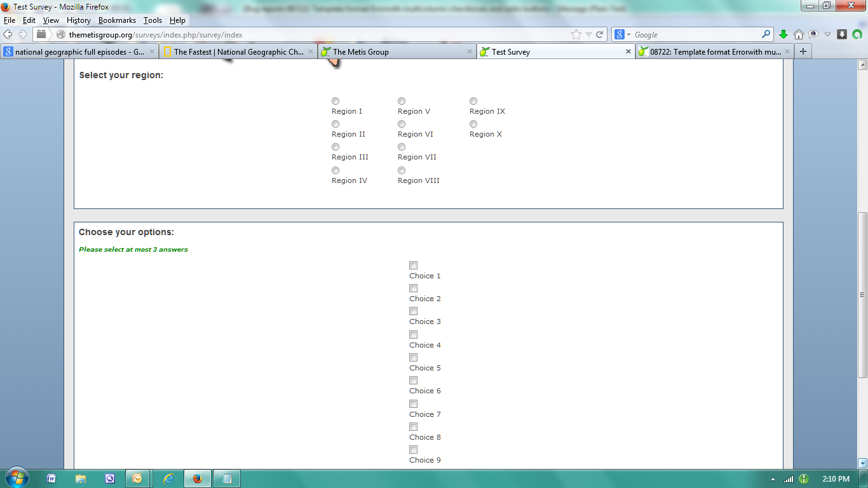
Task: Open a new tab with plus button
Action: click(803, 51)
